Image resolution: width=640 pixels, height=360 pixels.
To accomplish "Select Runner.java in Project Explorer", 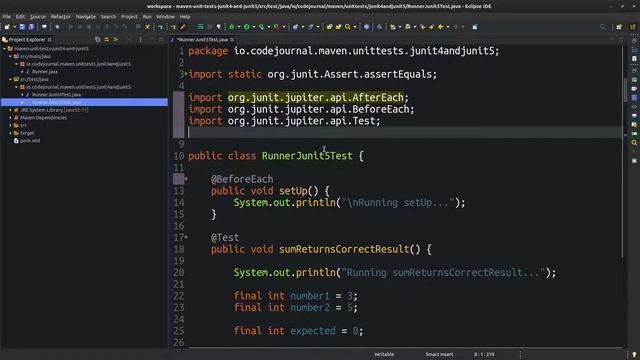I will click(45, 72).
